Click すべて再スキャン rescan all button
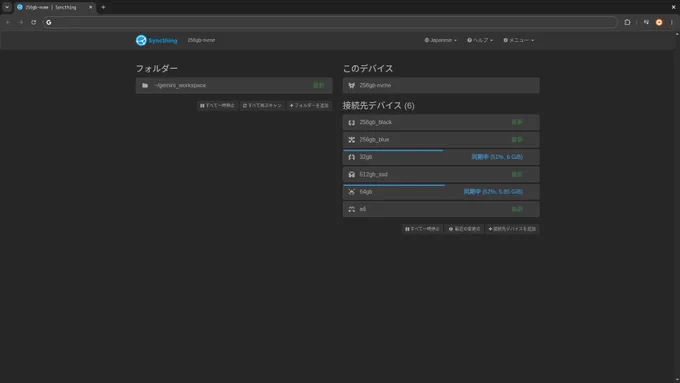Image resolution: width=680 pixels, height=383 pixels. click(262, 105)
